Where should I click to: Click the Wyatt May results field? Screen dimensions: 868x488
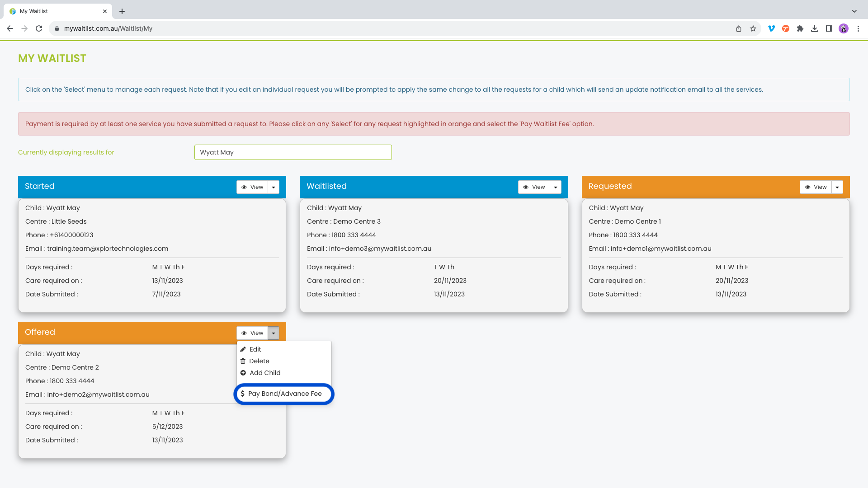293,152
